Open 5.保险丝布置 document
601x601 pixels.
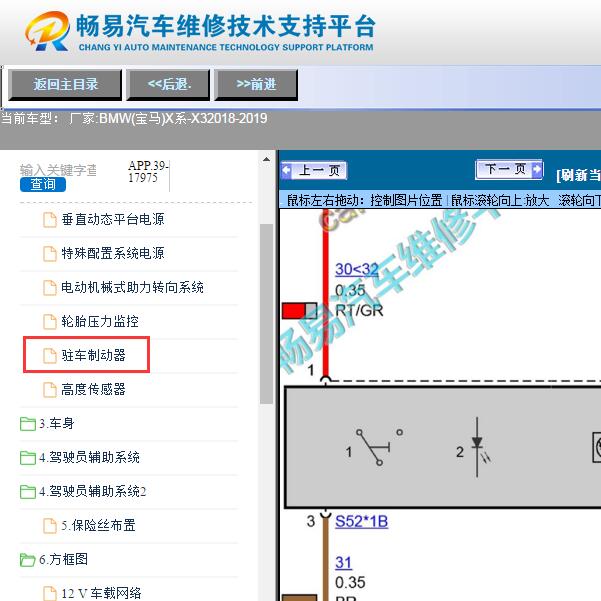(98, 525)
